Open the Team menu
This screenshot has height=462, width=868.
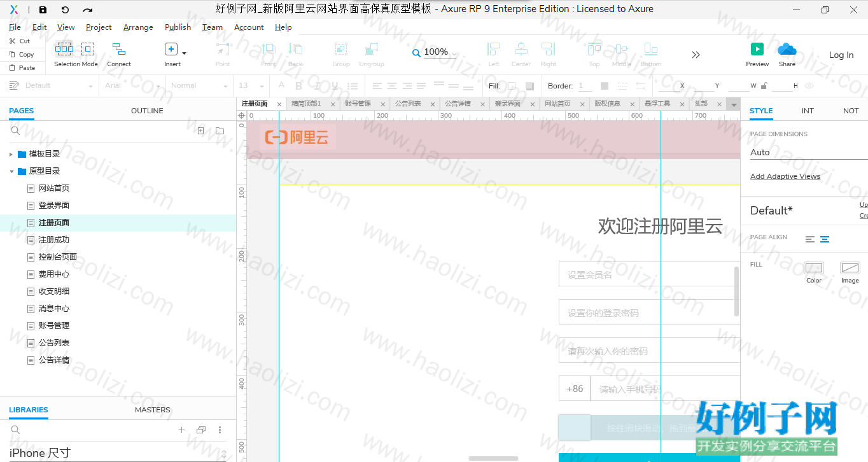(213, 27)
